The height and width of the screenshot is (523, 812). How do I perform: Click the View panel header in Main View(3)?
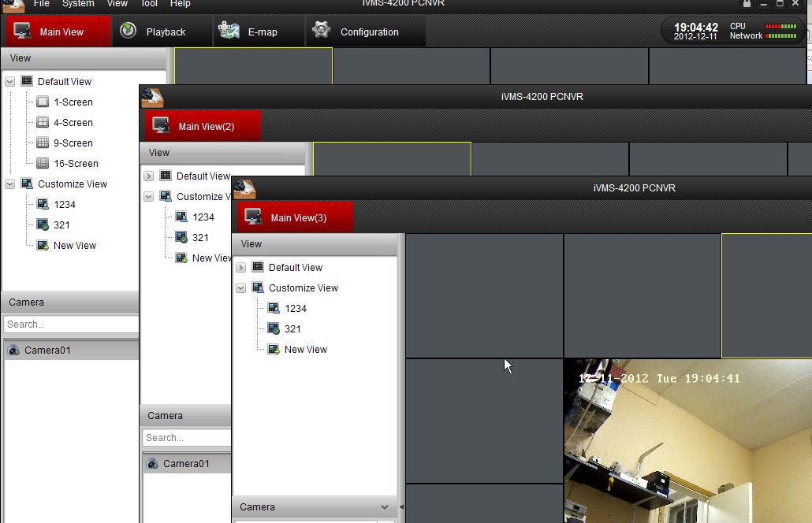(x=315, y=244)
